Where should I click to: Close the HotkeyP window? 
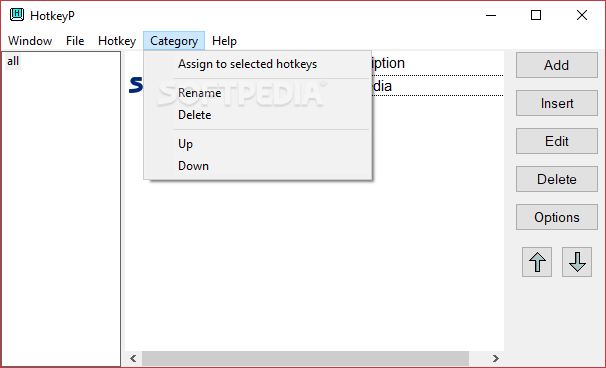coord(582,15)
